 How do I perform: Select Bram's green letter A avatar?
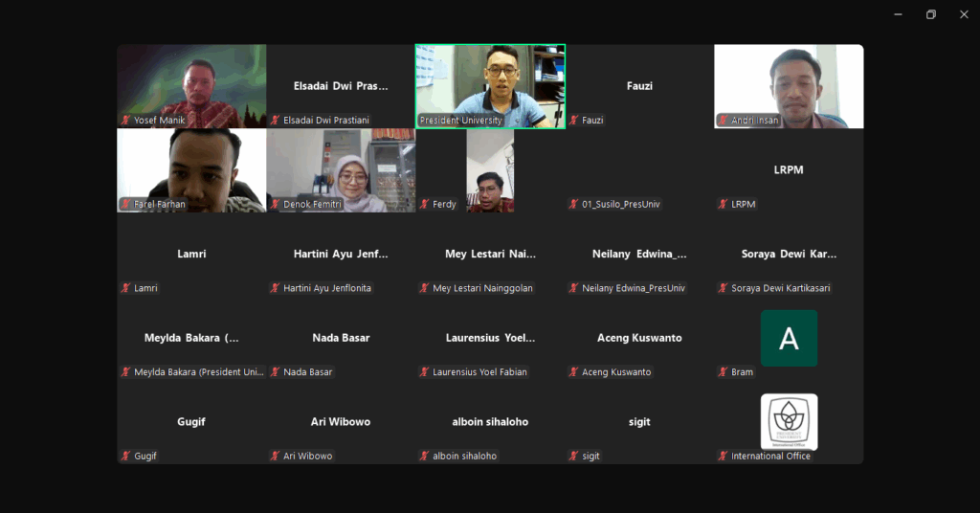tap(789, 338)
